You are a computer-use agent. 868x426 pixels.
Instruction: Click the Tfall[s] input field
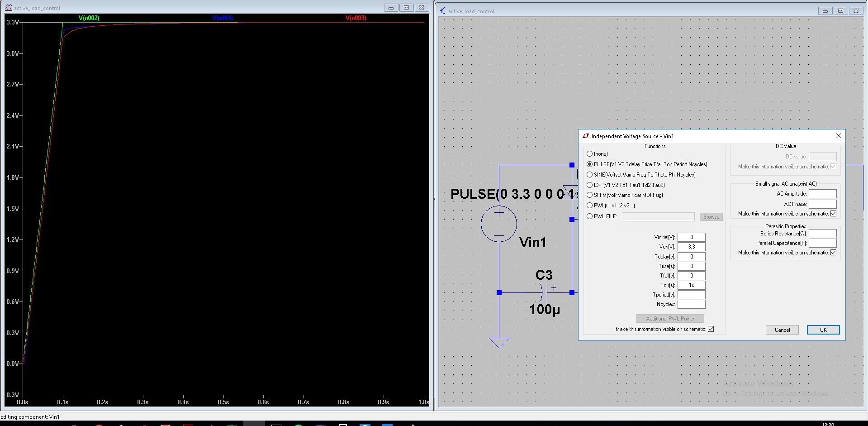coord(692,276)
